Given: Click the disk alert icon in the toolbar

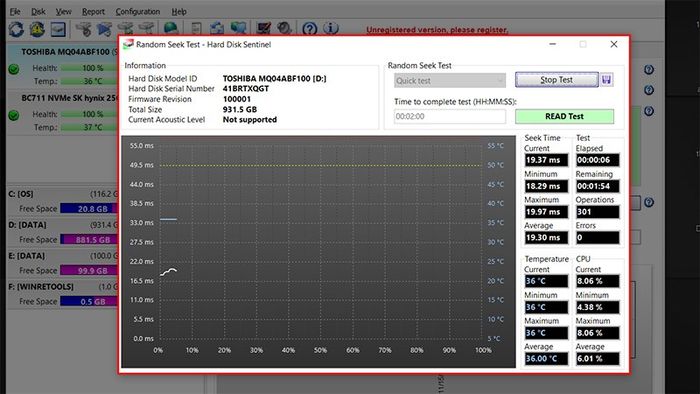Looking at the screenshot, I should 37,29.
